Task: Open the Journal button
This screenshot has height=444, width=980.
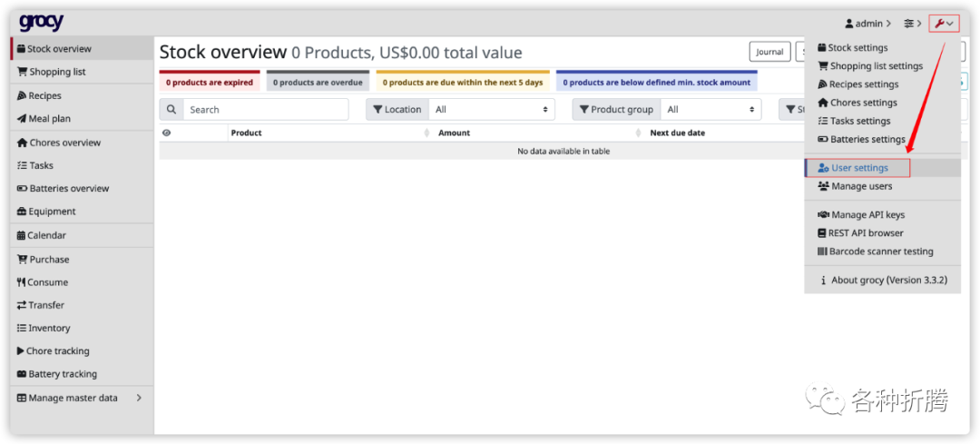Action: pyautogui.click(x=769, y=52)
